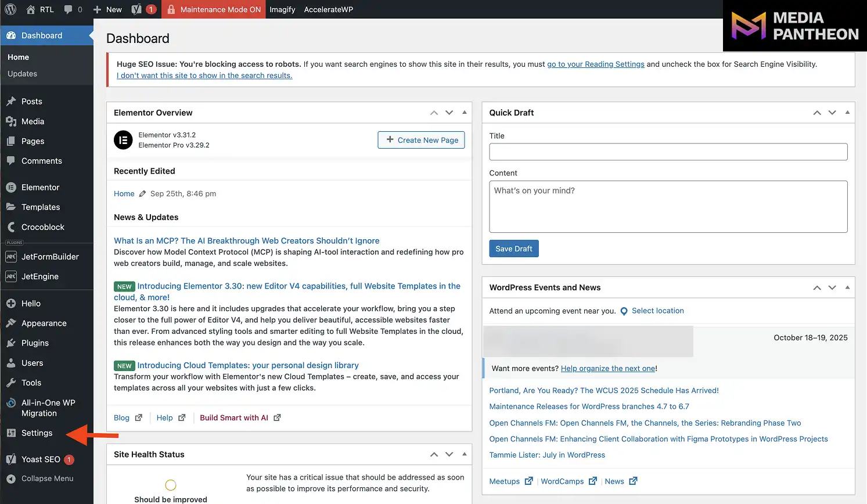
Task: Click the Select location pin icon
Action: point(624,311)
